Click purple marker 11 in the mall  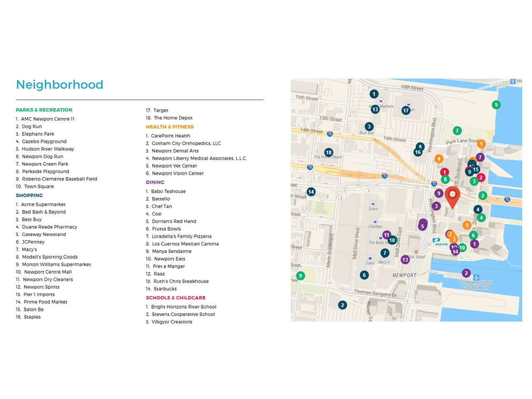(387, 235)
